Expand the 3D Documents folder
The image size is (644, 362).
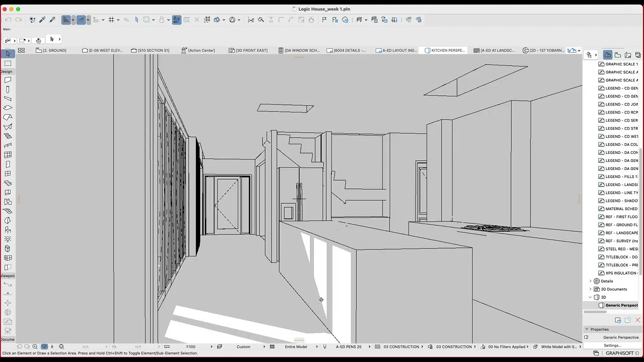pos(591,289)
